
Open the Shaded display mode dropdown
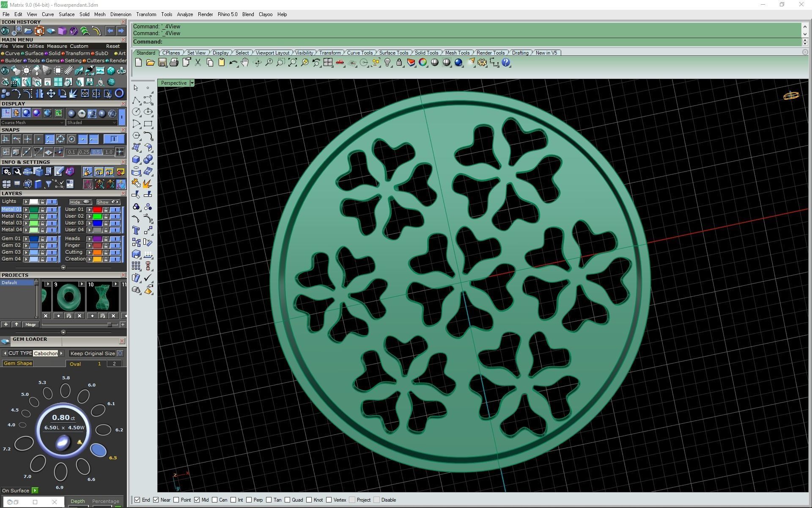coord(91,123)
